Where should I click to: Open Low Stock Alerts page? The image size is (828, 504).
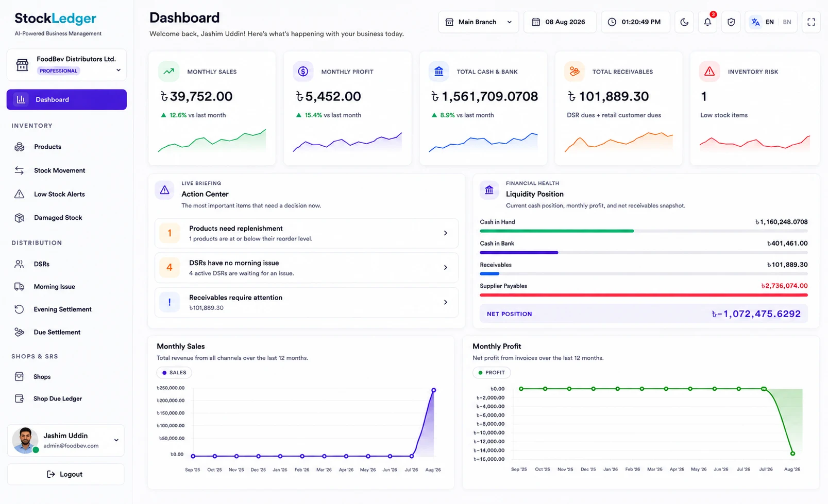pyautogui.click(x=59, y=194)
